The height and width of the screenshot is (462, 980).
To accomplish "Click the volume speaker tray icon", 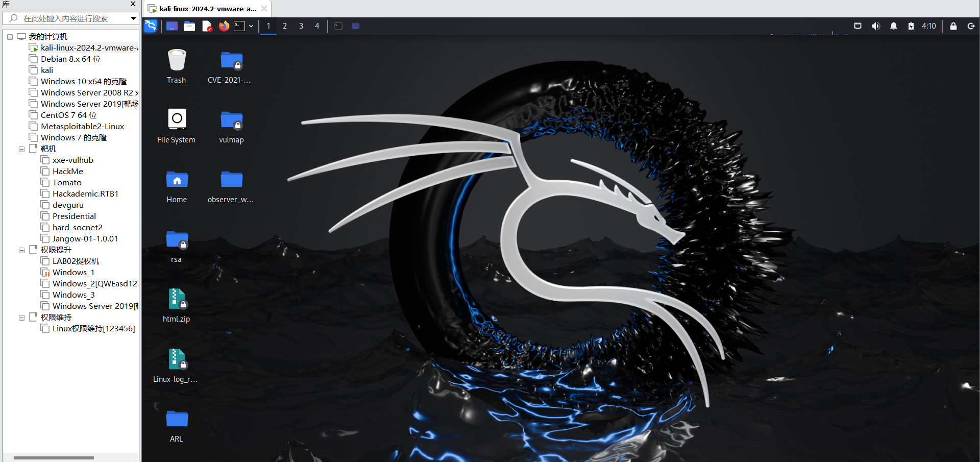I will coord(876,26).
